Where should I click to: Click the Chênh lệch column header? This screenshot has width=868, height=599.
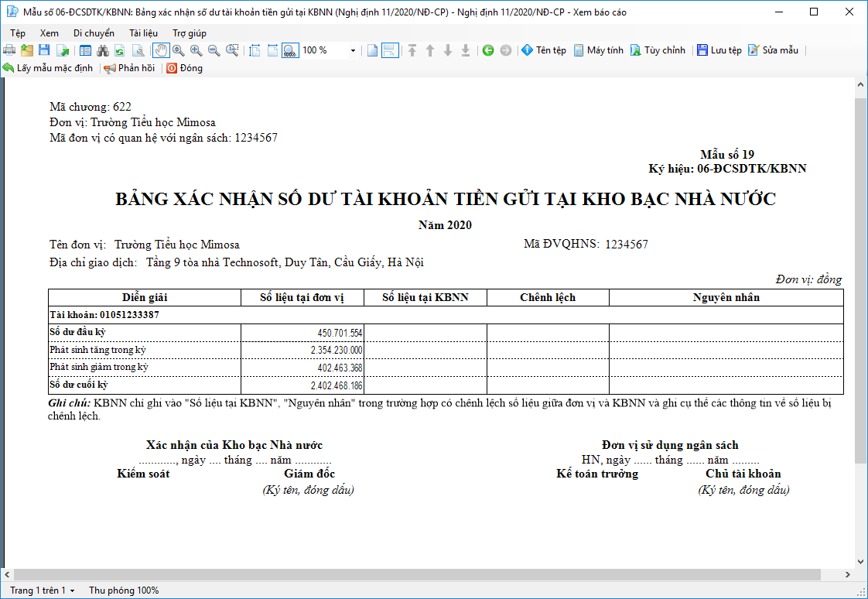coord(548,297)
